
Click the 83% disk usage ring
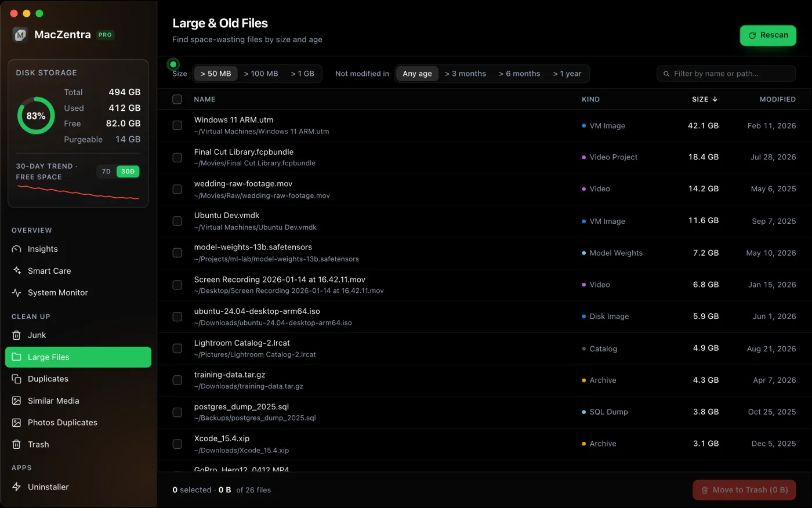pos(36,115)
